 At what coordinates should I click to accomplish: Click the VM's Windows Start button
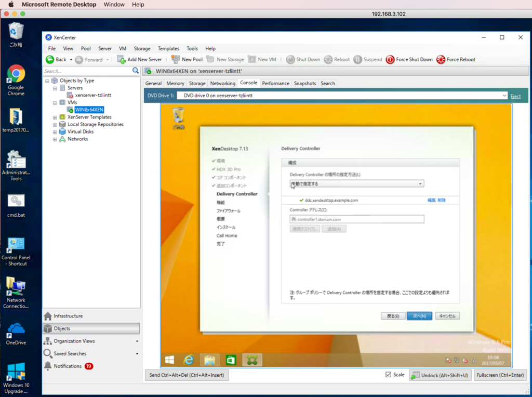(170, 360)
